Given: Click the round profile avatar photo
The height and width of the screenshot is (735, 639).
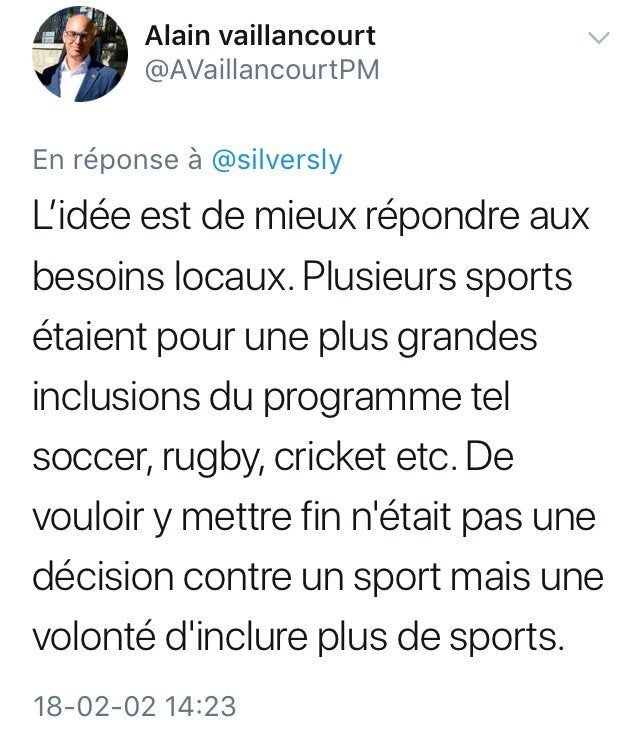Looking at the screenshot, I should click(x=80, y=54).
